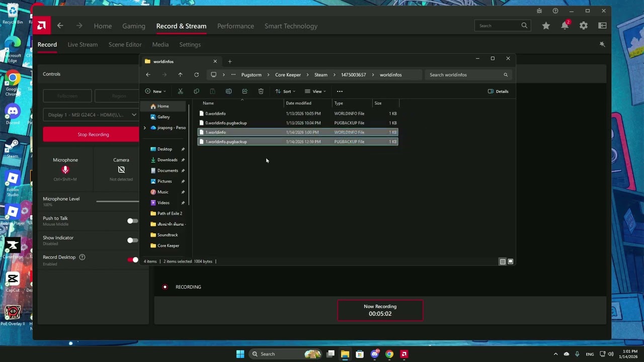The image size is (644, 362).
Task: Click the Record Desktop help info icon
Action: pos(82,257)
